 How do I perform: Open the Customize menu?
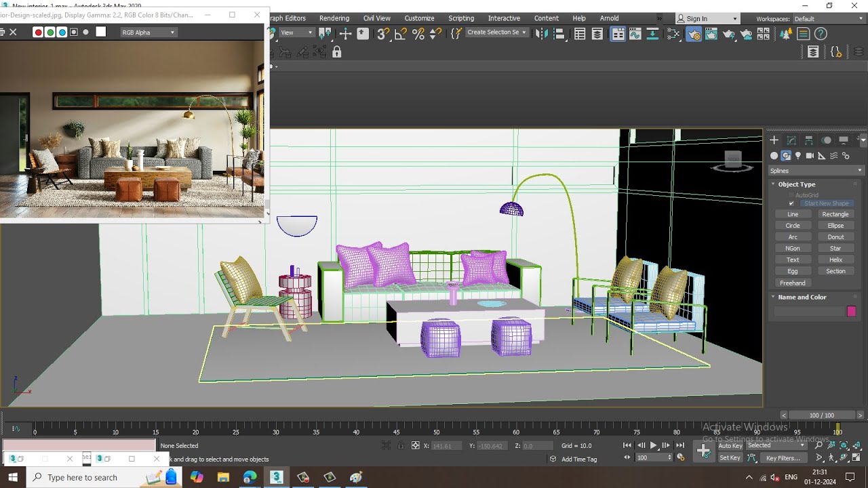click(420, 18)
